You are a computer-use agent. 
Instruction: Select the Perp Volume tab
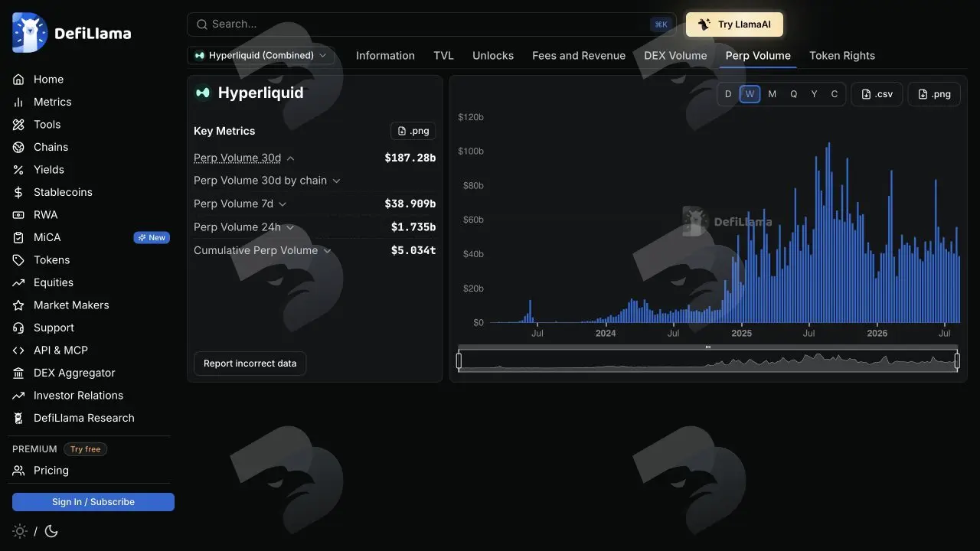pyautogui.click(x=758, y=55)
